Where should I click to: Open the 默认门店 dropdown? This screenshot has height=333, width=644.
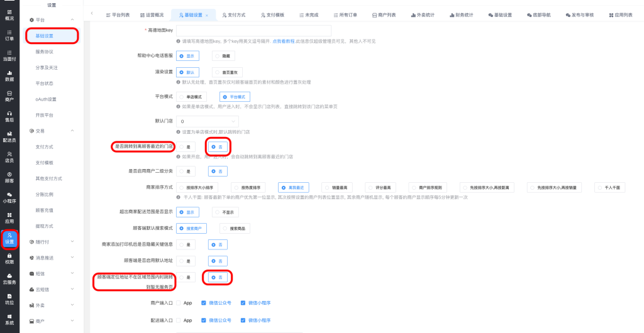click(207, 121)
